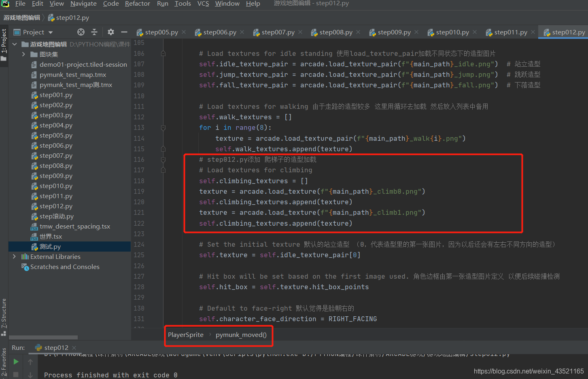
Task: Open the VCS menu
Action: (x=203, y=4)
